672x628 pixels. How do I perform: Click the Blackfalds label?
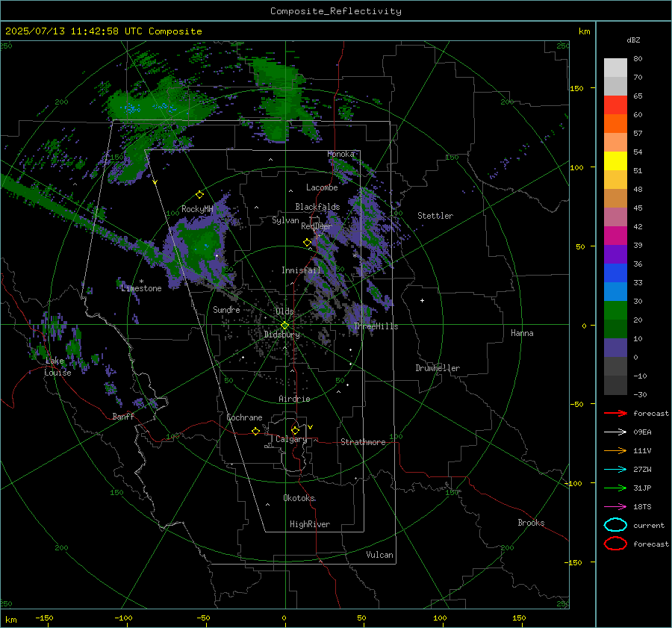[x=317, y=207]
